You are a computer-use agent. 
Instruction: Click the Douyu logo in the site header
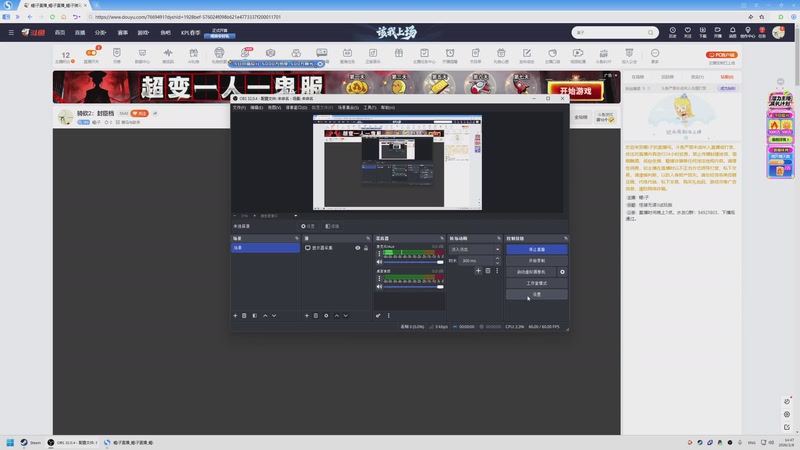click(x=33, y=32)
